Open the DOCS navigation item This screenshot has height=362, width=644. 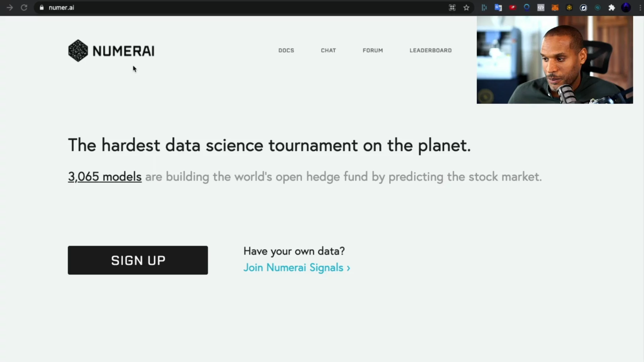(x=286, y=50)
